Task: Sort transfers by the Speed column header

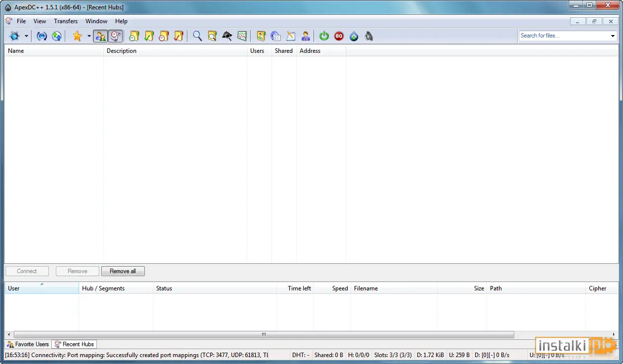Action: tap(332, 288)
